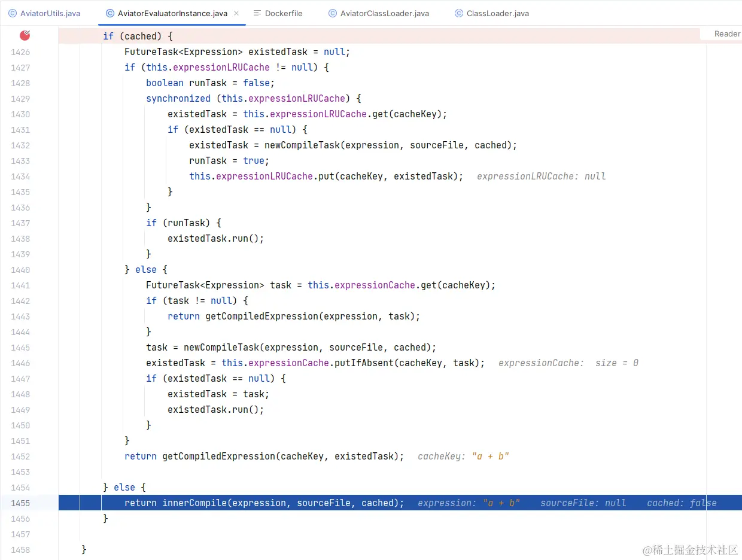Click 'if (cached)' on the breakpoint line
This screenshot has width=742, height=560.
point(132,36)
